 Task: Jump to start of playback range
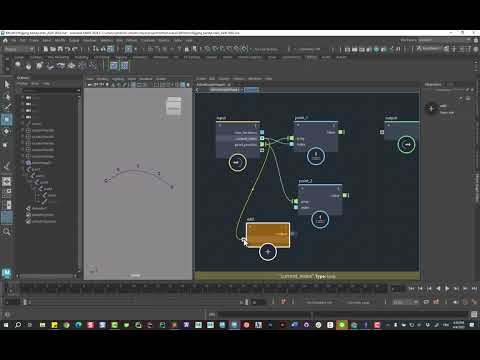[411, 288]
